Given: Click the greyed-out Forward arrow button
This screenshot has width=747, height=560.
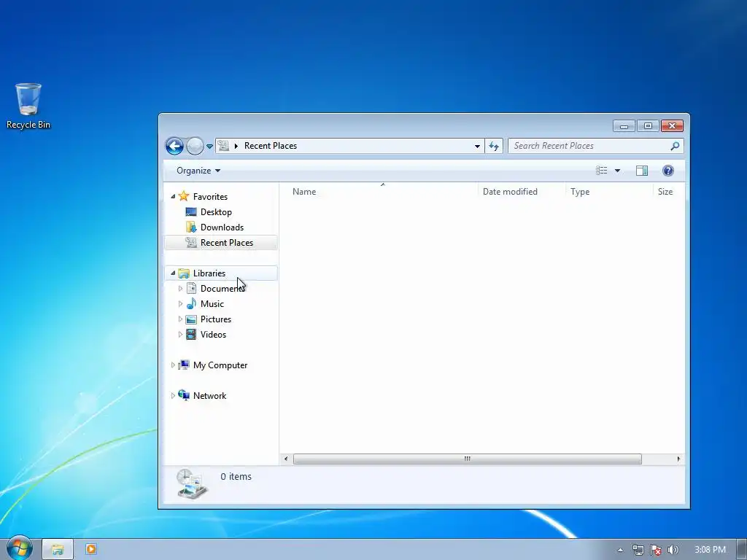Looking at the screenshot, I should coord(194,146).
